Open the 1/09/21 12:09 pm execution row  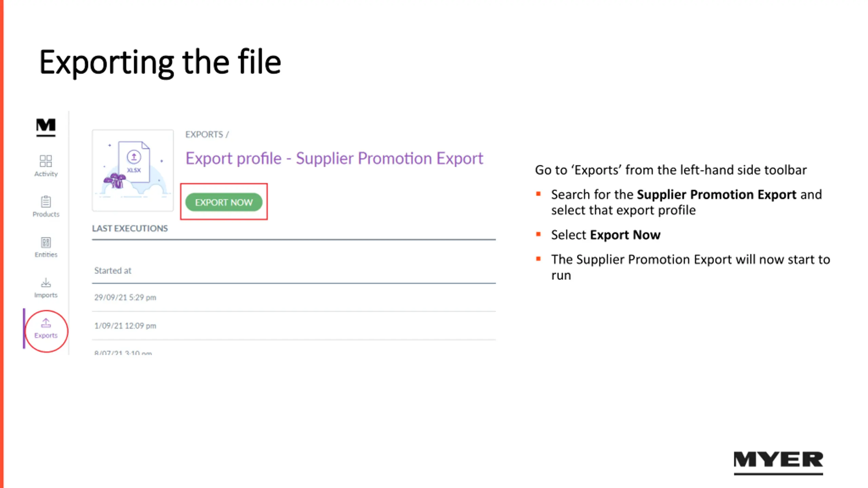point(294,326)
